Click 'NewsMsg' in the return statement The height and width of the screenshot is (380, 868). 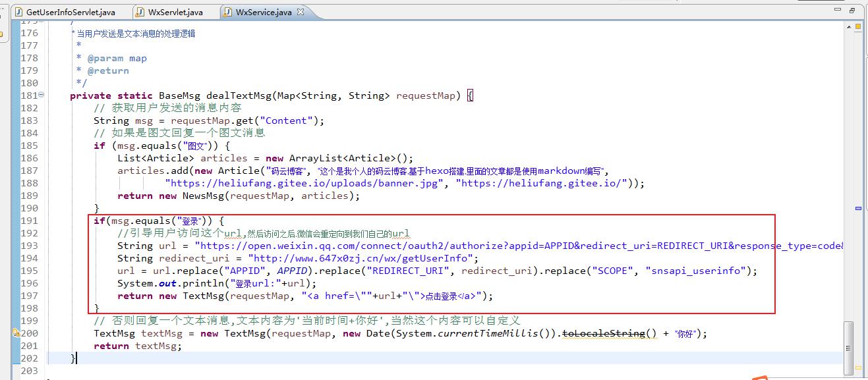tap(203, 196)
